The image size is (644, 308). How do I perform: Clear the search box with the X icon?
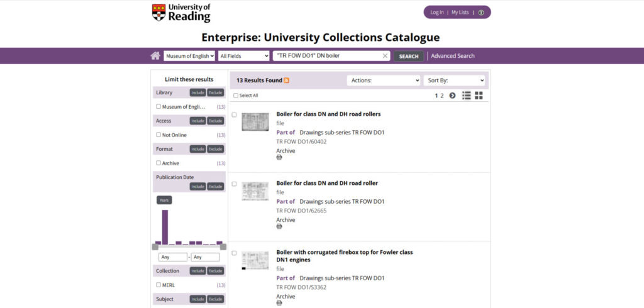(x=385, y=56)
